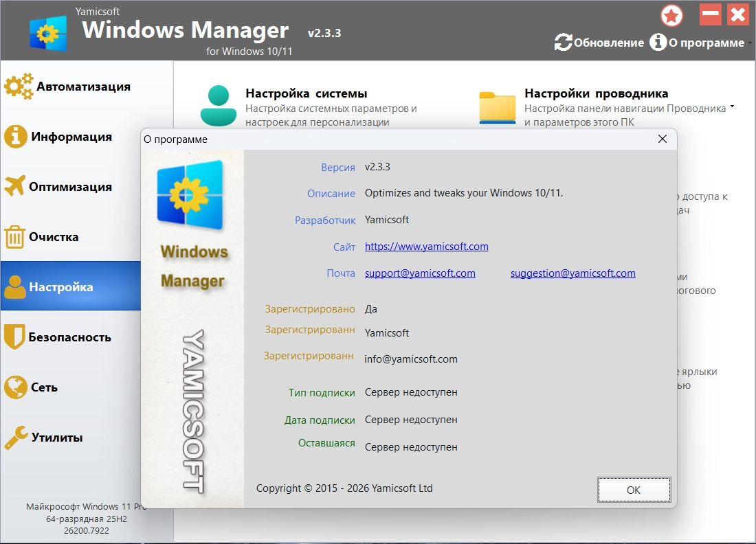The width and height of the screenshot is (756, 544).
Task: Expand the Настройки проводника dropdown arrow
Action: point(732,106)
